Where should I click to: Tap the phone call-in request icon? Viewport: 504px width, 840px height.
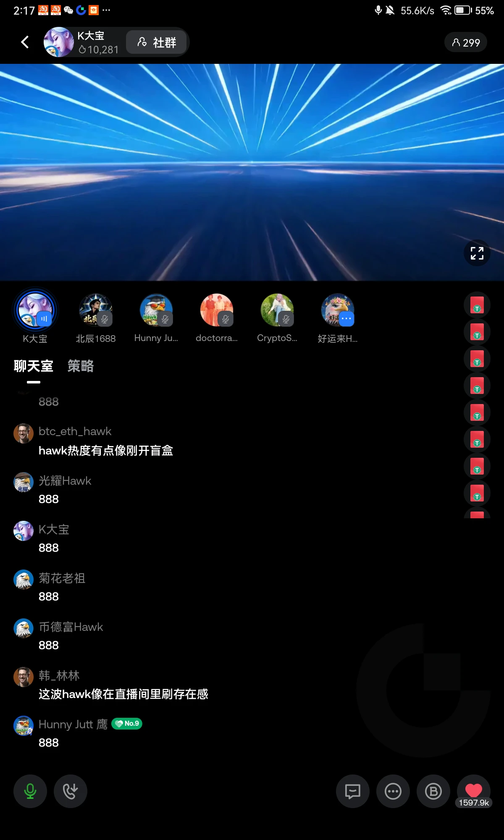71,791
